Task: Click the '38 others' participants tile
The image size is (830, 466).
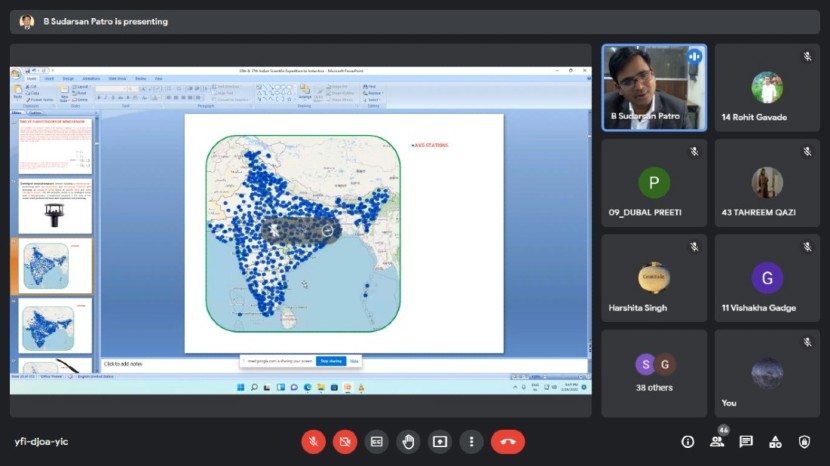Action: pos(654,373)
